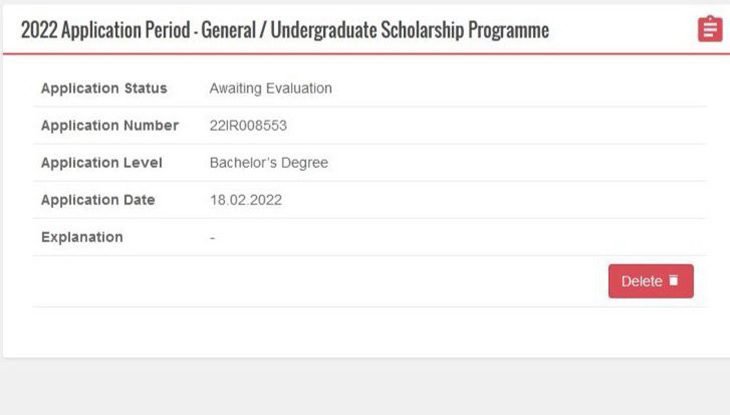Click the "Awaiting Evaluation" status value

(270, 88)
